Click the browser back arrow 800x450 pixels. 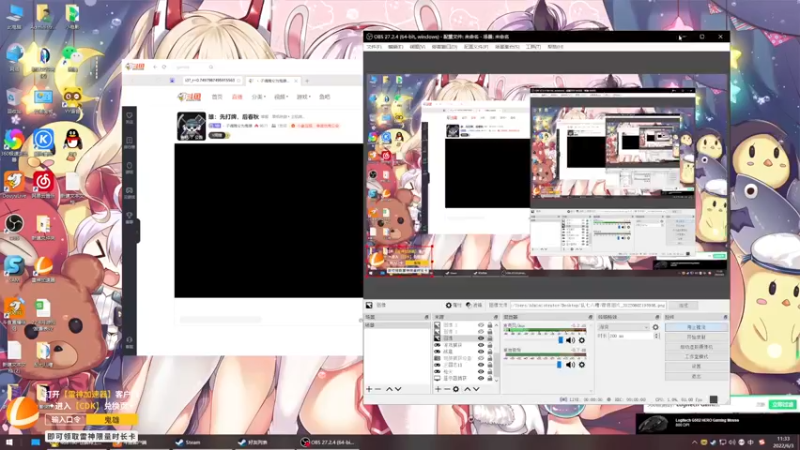[x=155, y=67]
